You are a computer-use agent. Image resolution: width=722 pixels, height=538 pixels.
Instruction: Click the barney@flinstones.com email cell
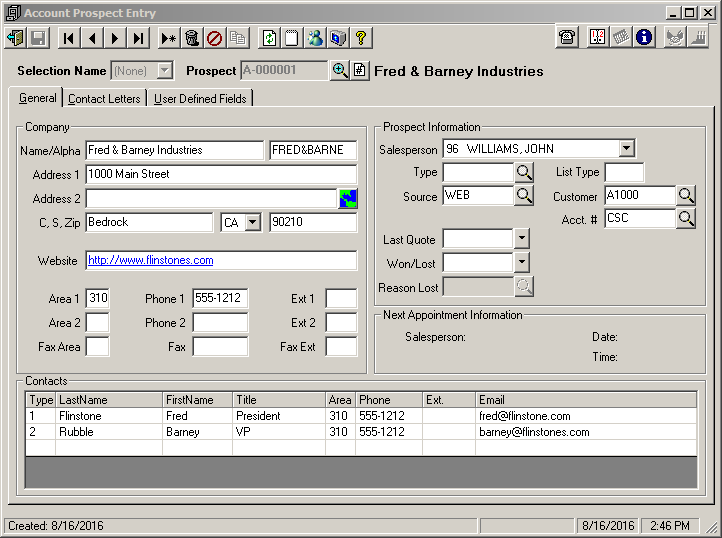pos(586,432)
